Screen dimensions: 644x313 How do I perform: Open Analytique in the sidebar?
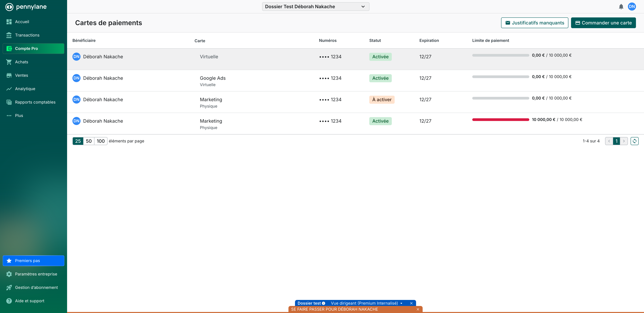34,89
